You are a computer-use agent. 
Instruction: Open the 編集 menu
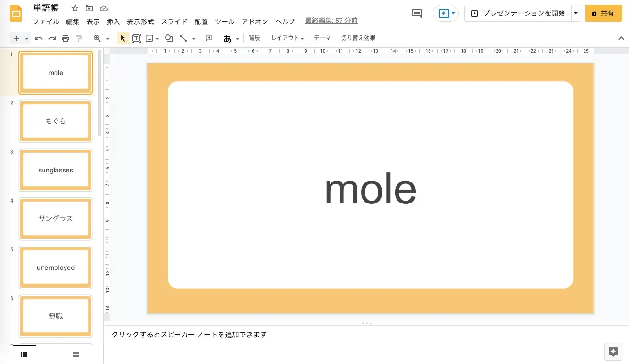coord(73,21)
